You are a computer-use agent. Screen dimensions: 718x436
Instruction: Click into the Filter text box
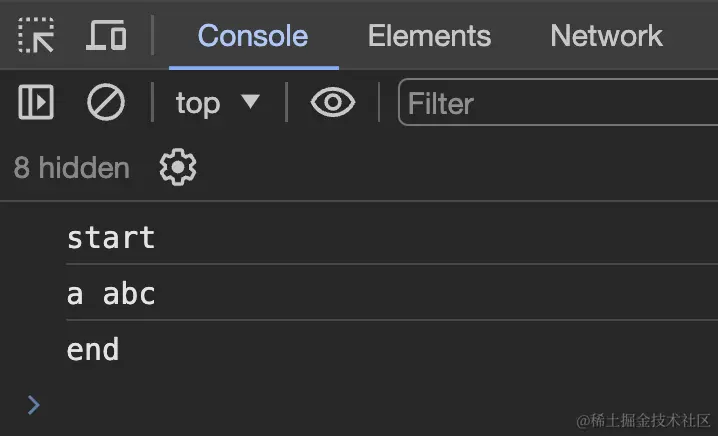click(x=560, y=103)
